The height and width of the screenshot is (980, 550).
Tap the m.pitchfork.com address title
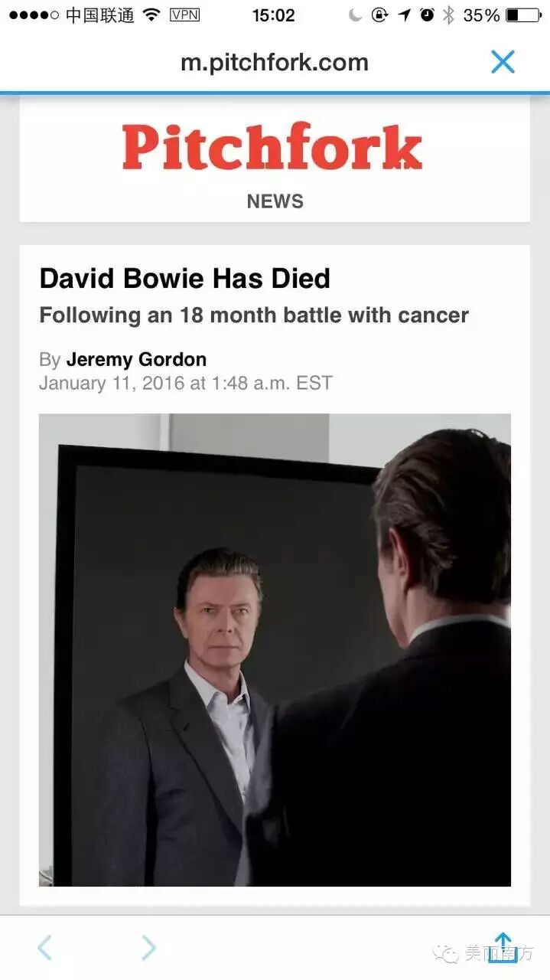tap(274, 63)
